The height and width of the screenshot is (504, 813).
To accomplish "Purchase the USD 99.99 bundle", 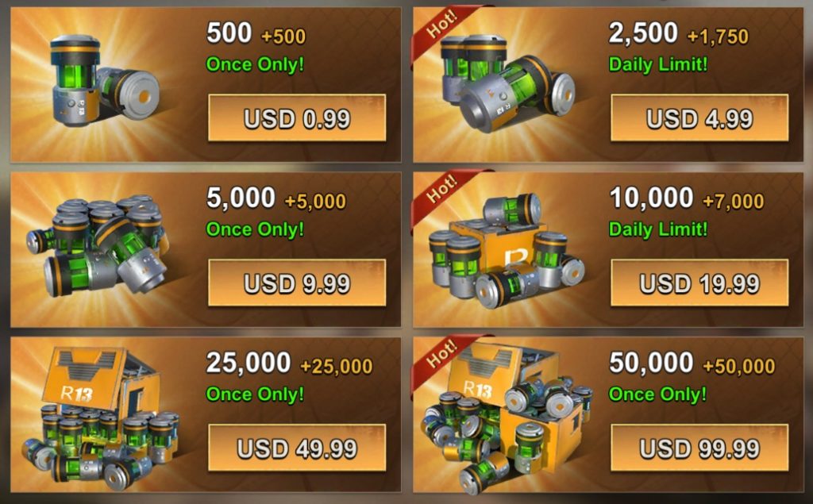I will pos(699,448).
